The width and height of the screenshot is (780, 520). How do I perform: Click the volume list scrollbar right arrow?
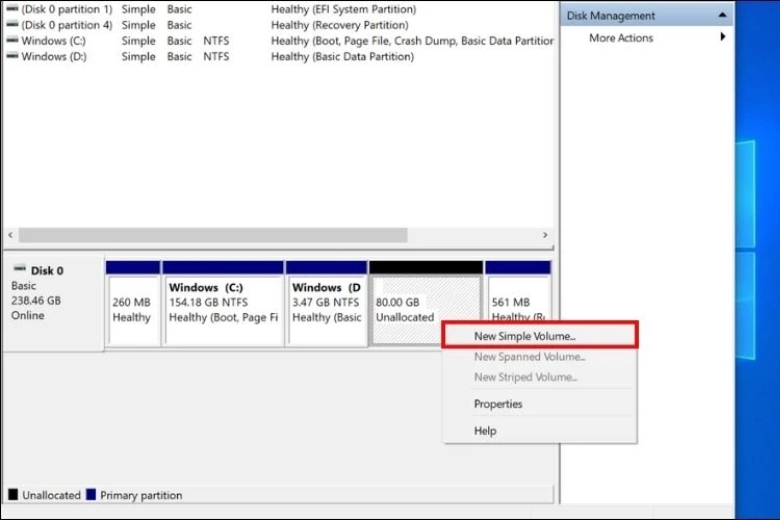(x=546, y=235)
